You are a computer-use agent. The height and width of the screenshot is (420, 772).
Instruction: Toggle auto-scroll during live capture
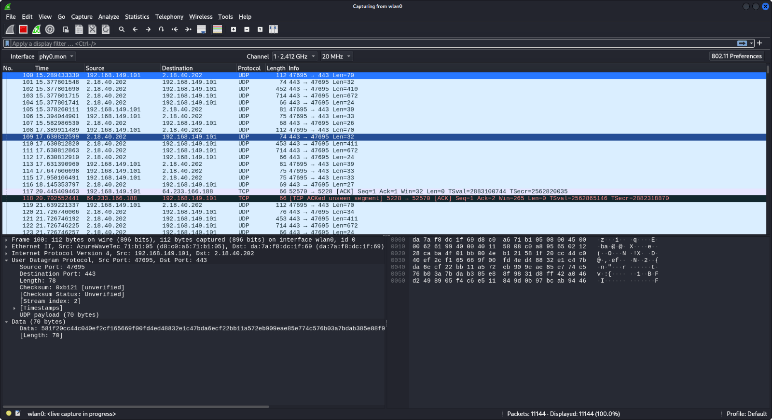click(x=200, y=30)
